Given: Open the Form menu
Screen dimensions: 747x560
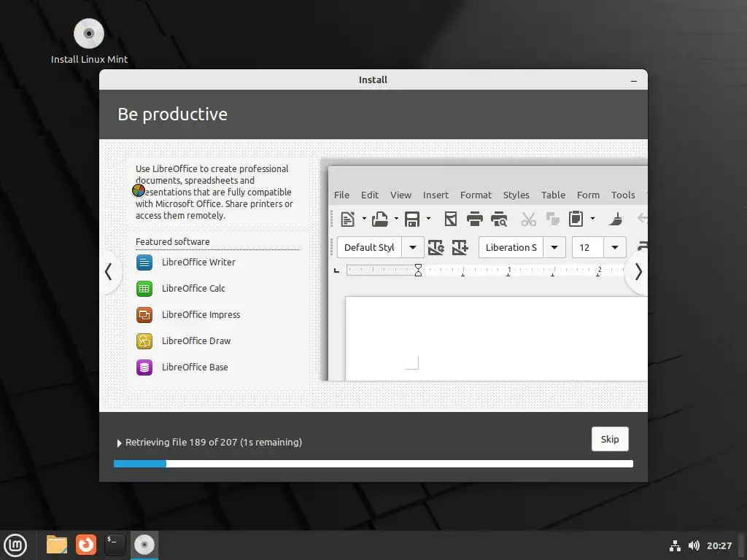Looking at the screenshot, I should click(589, 195).
